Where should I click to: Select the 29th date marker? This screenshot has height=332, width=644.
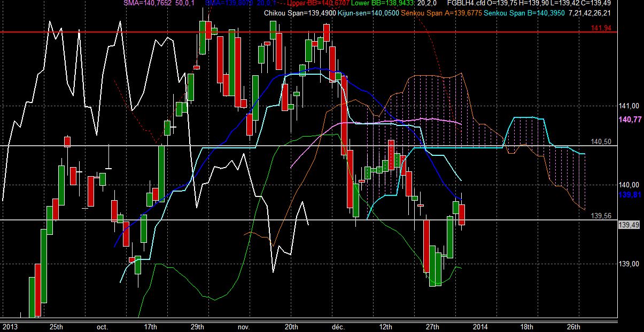197,326
